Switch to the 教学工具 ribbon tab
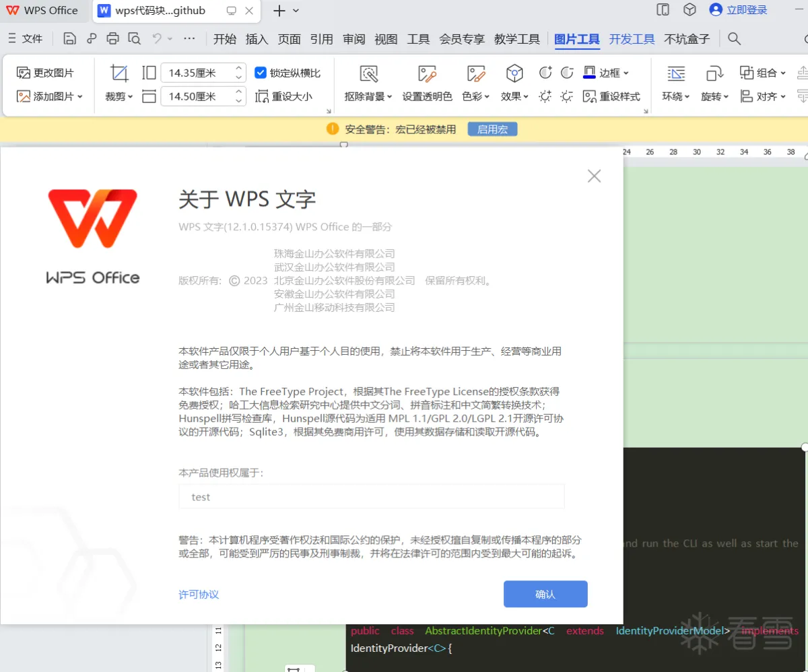The height and width of the screenshot is (672, 808). click(x=517, y=39)
